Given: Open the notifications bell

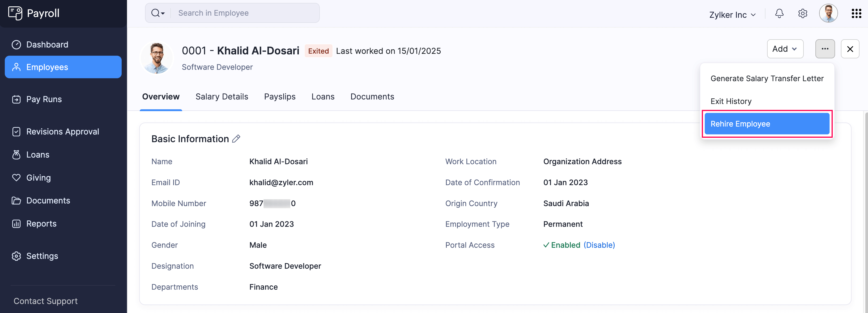Looking at the screenshot, I should point(779,14).
